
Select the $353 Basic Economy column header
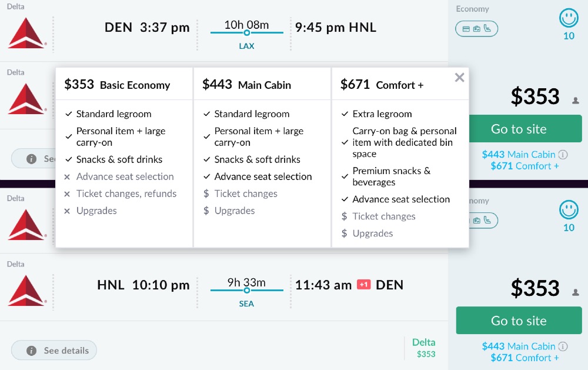[x=118, y=85]
